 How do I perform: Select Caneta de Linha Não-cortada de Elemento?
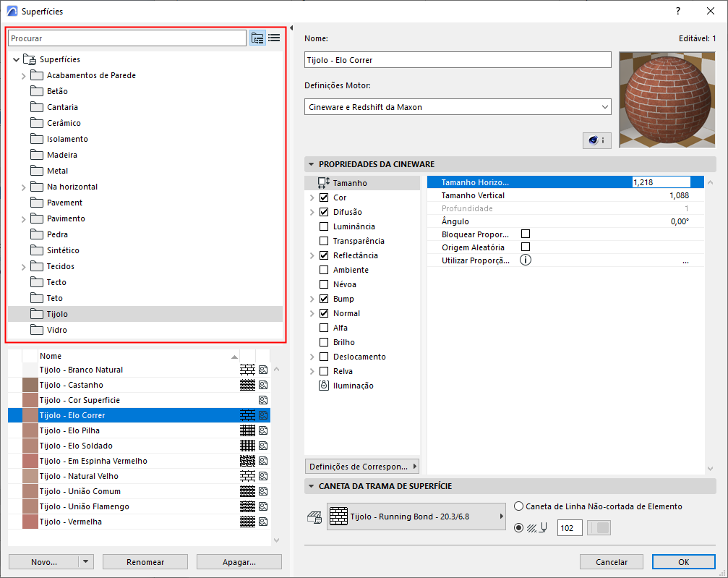518,506
